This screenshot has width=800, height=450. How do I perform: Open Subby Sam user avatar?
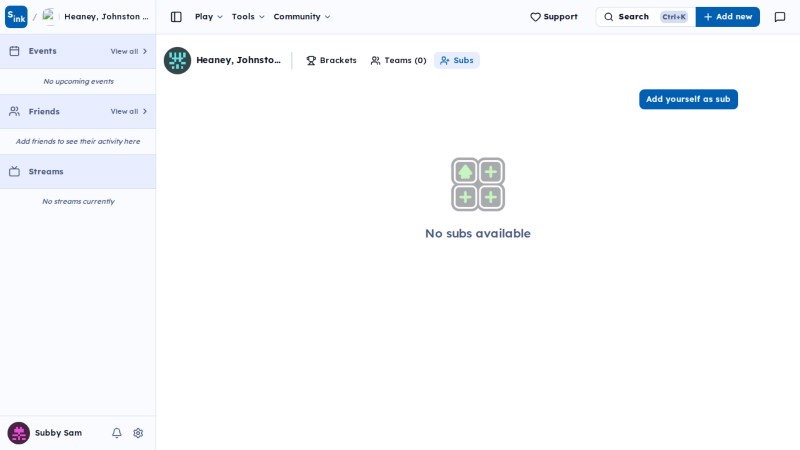click(x=18, y=433)
